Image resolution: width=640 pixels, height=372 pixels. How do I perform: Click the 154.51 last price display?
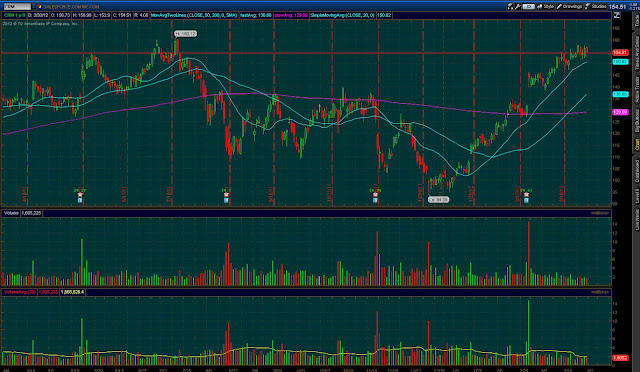tap(617, 7)
